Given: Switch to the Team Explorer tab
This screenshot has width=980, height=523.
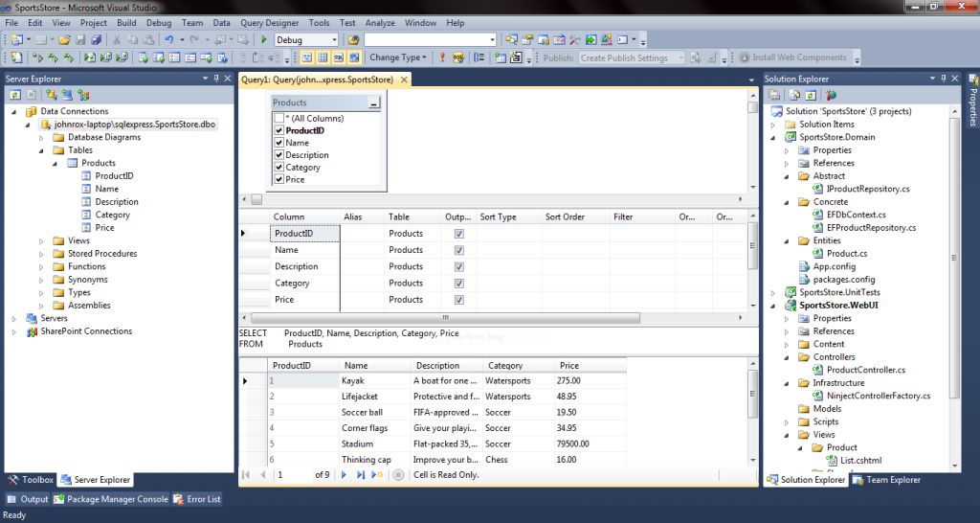Looking at the screenshot, I should pyautogui.click(x=886, y=480).
